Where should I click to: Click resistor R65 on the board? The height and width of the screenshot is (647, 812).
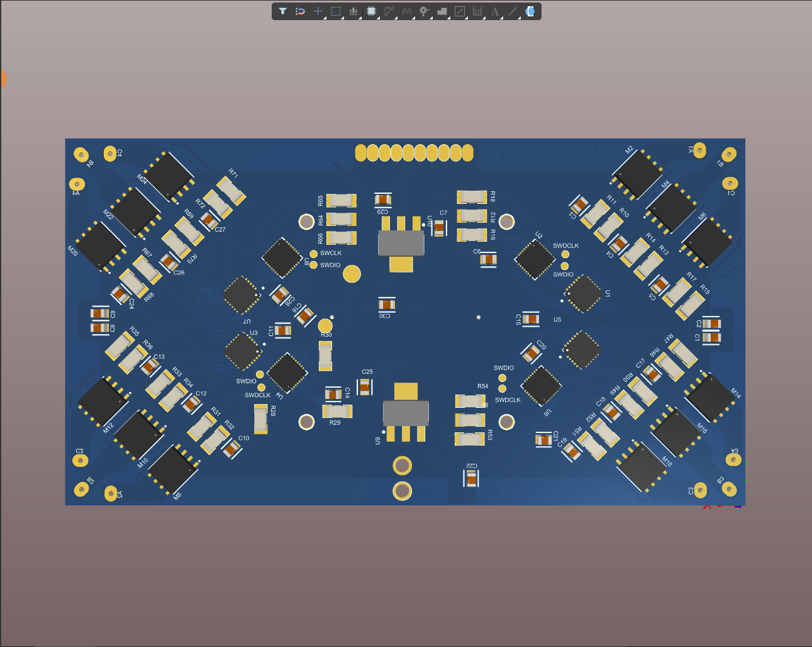click(341, 200)
